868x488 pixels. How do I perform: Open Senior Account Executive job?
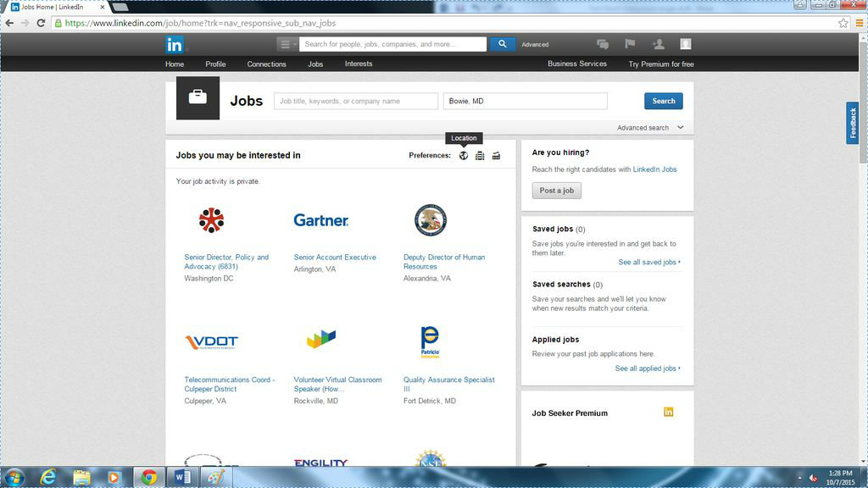tap(335, 258)
